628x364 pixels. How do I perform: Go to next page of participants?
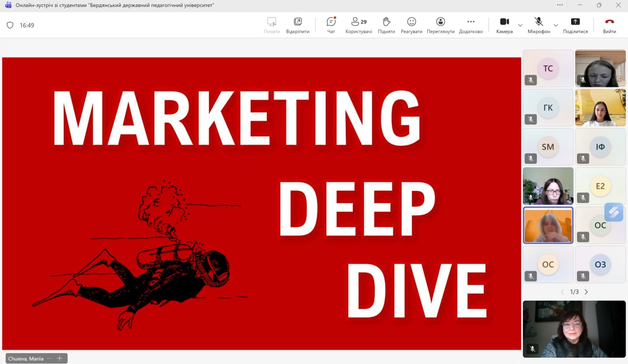point(586,292)
